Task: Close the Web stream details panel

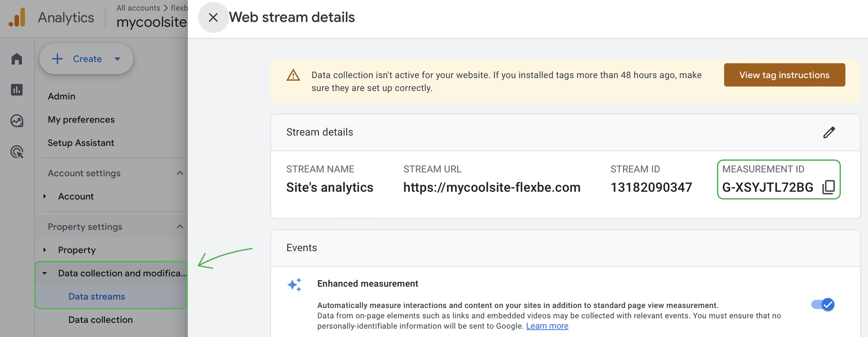Action: [213, 18]
